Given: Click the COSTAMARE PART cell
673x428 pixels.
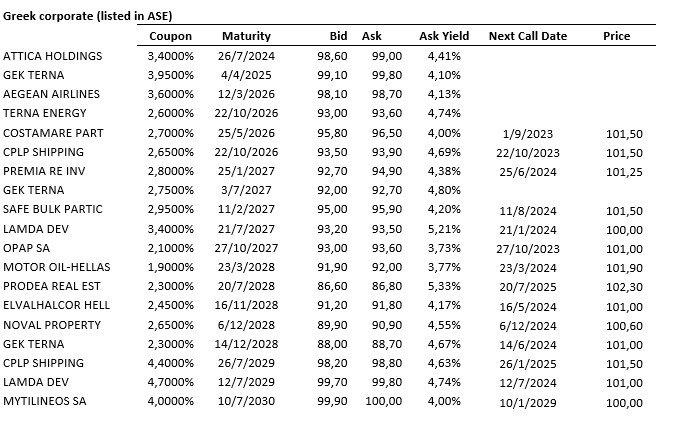Looking at the screenshot, I should point(53,133).
